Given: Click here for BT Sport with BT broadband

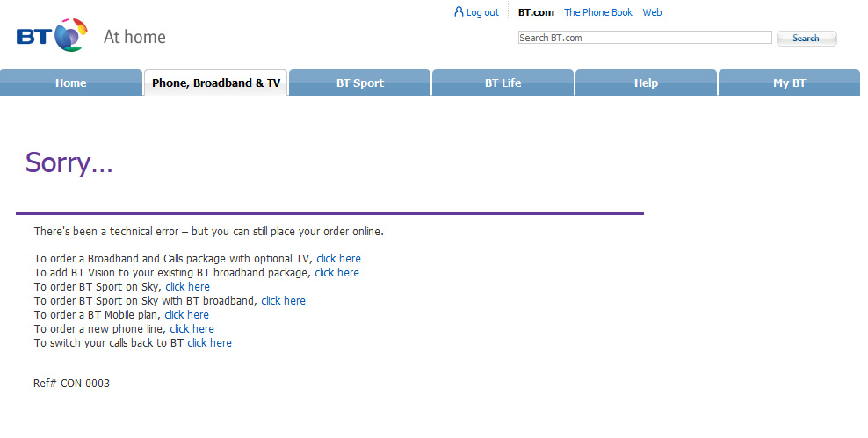Looking at the screenshot, I should coord(284,301).
